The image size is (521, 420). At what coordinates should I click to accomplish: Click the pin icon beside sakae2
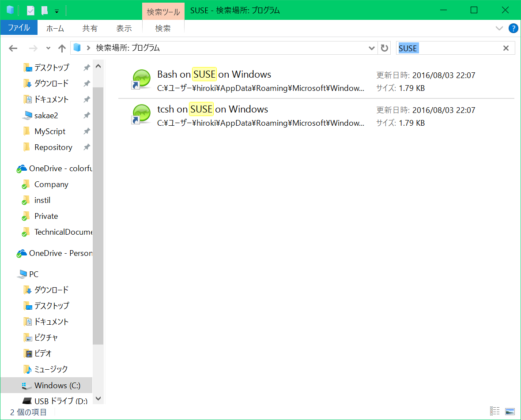[x=87, y=115]
